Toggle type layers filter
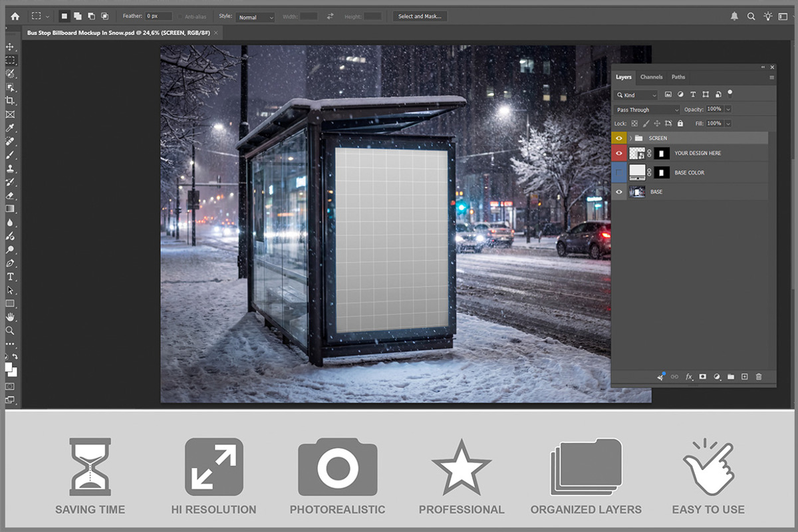 tap(693, 95)
